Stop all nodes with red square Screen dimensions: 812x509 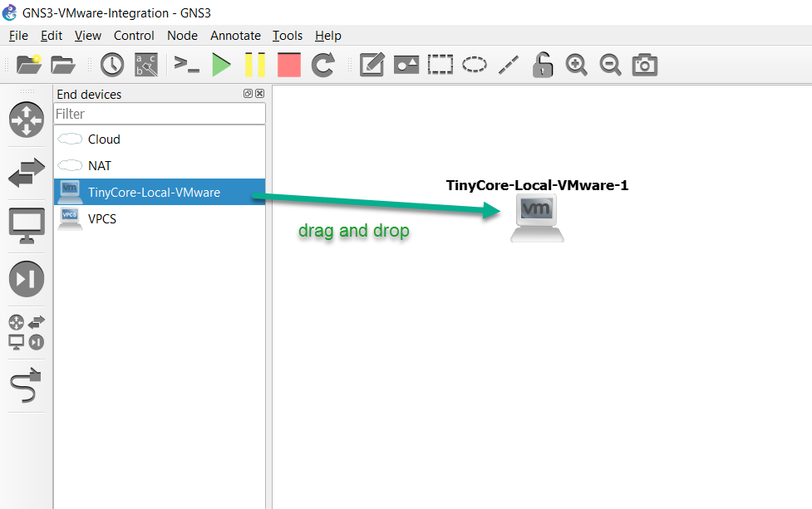coord(289,65)
